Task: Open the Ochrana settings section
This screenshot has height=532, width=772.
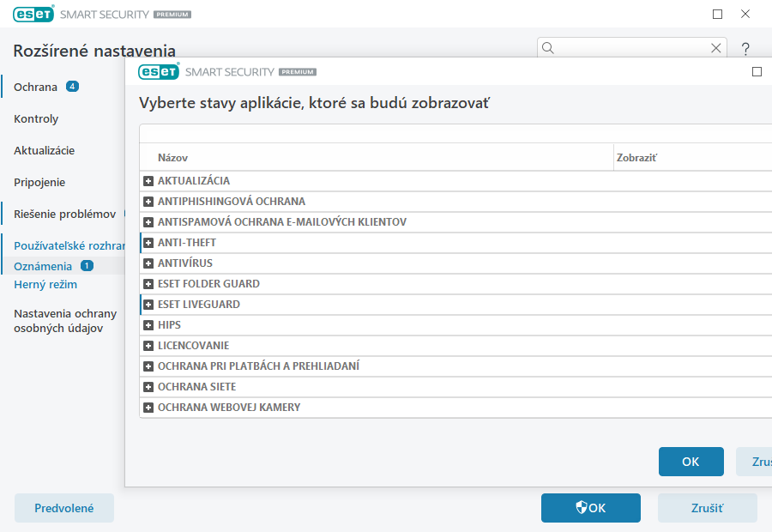Action: pos(36,87)
